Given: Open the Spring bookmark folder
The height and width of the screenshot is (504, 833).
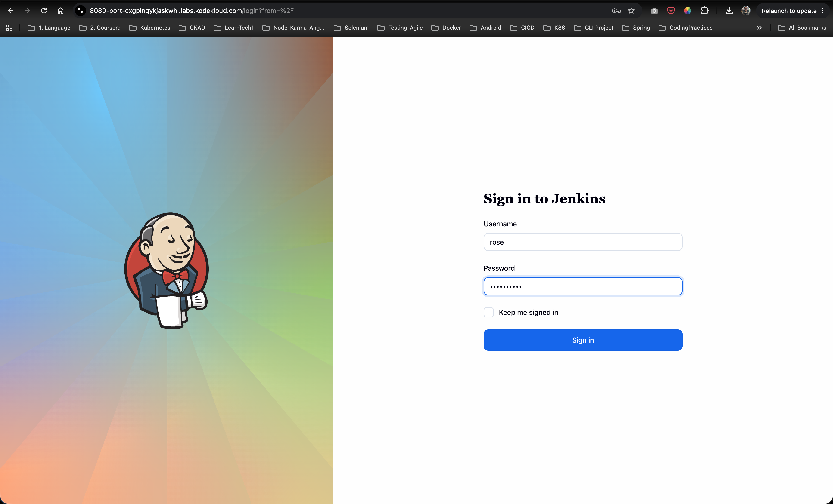Looking at the screenshot, I should [x=636, y=28].
